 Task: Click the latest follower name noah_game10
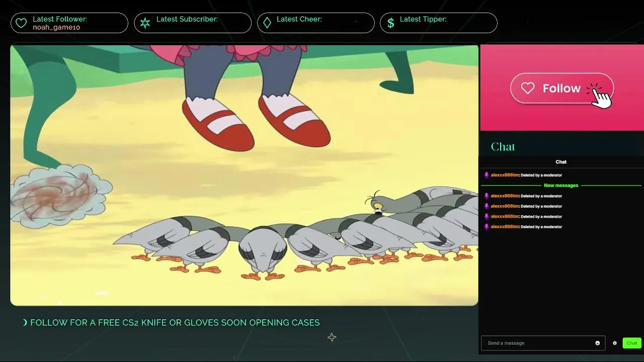pos(56,27)
